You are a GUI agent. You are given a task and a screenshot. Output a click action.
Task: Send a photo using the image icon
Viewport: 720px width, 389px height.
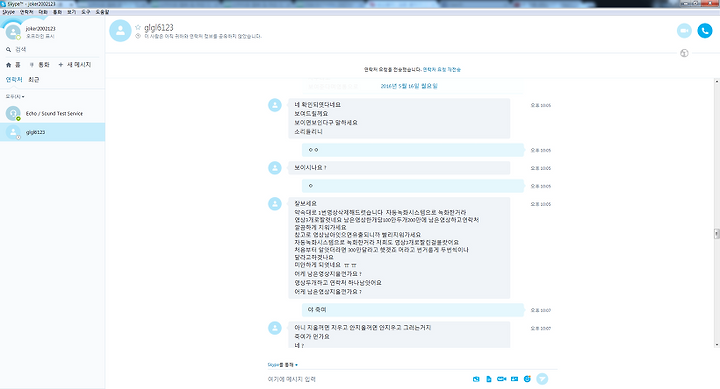click(476, 379)
